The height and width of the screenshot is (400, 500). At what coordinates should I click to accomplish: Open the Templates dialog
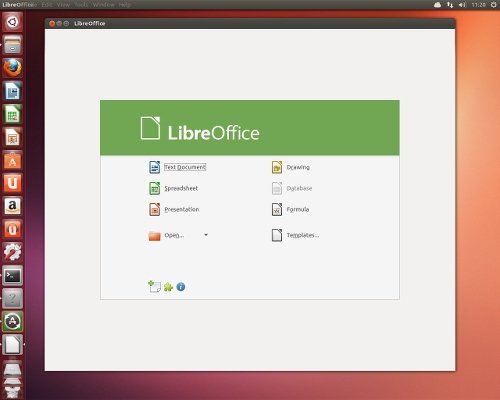(x=295, y=235)
